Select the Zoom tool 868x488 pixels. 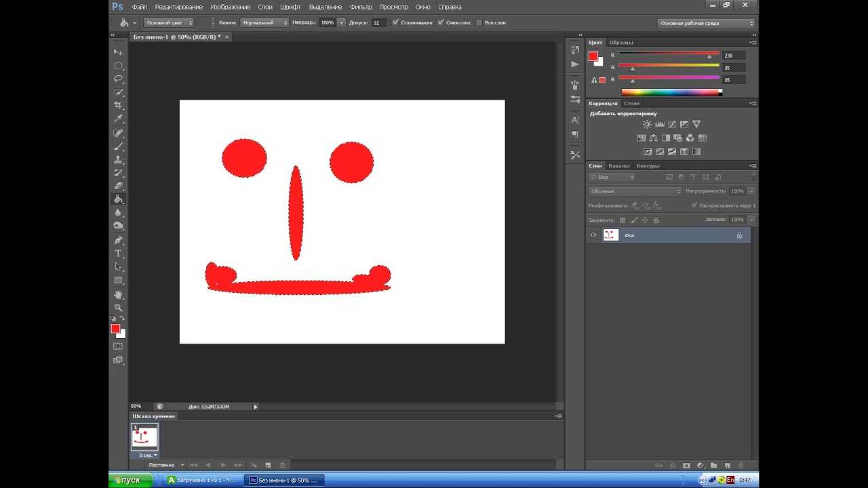click(x=118, y=307)
